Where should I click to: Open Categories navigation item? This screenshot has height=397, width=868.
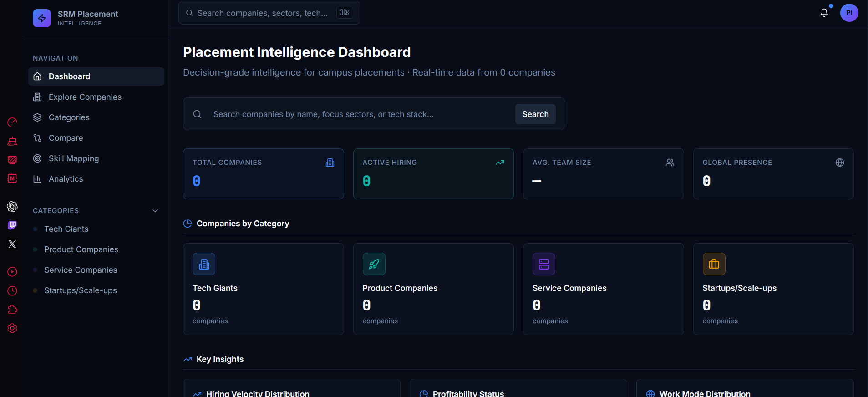(x=96, y=117)
